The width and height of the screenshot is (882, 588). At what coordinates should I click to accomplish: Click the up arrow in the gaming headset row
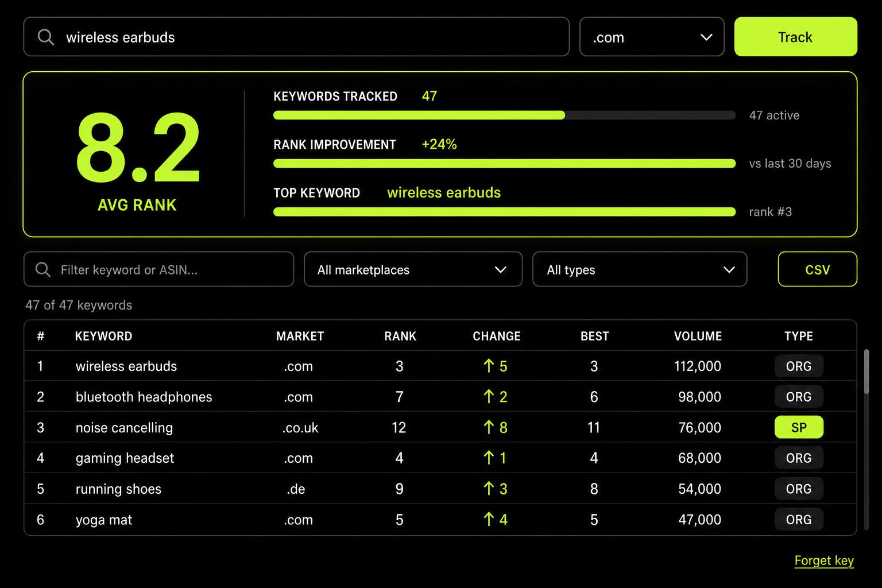[489, 458]
